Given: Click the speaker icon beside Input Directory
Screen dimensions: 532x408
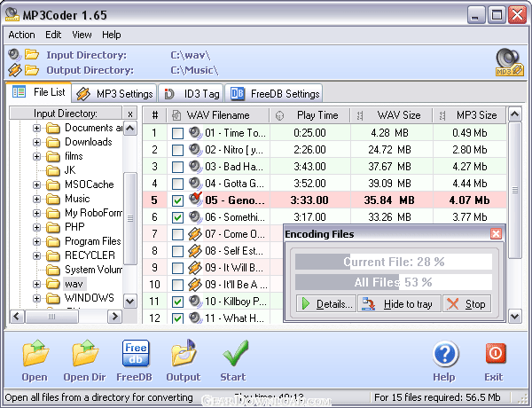Looking at the screenshot, I should [x=14, y=55].
